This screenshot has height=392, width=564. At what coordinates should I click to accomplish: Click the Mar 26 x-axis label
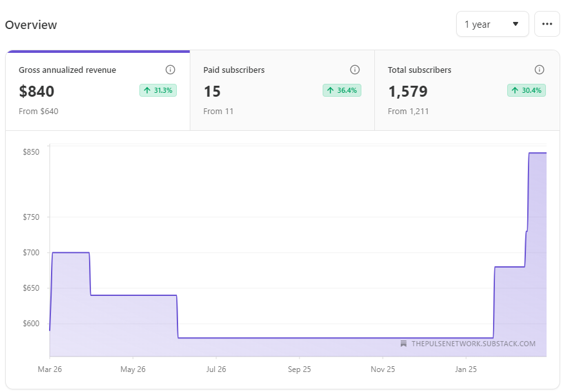click(x=50, y=370)
